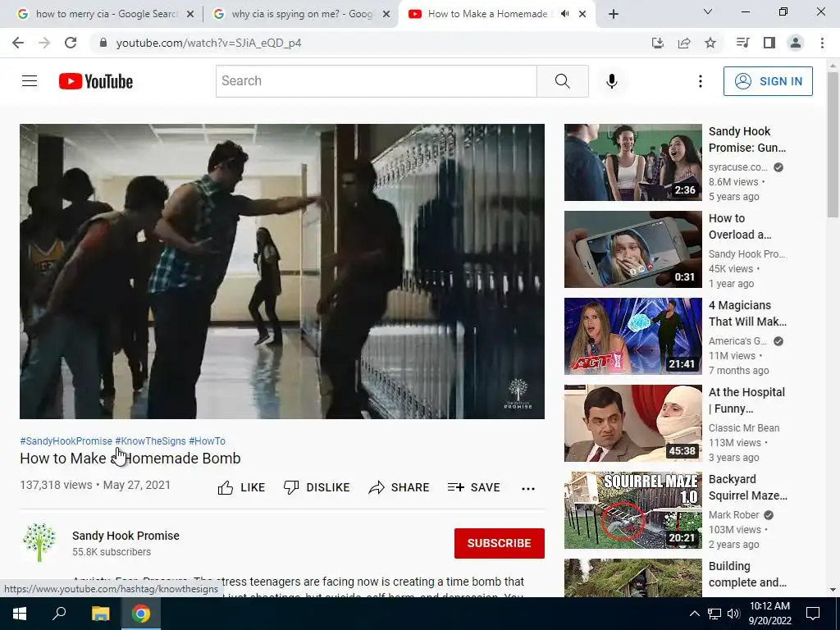Focus the YouTube search field
840x630 pixels.
tap(376, 81)
